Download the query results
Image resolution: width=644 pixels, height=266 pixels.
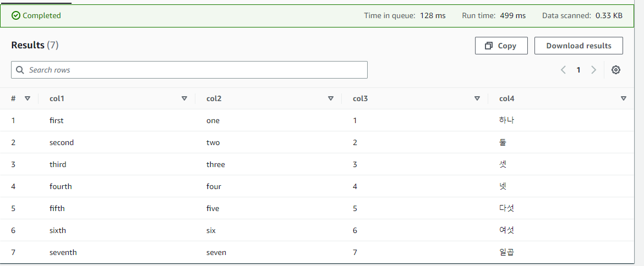click(x=578, y=46)
